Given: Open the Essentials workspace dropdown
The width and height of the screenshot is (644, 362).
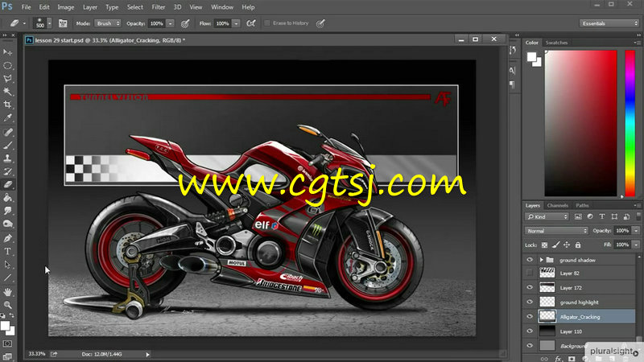Looking at the screenshot, I should click(x=609, y=23).
